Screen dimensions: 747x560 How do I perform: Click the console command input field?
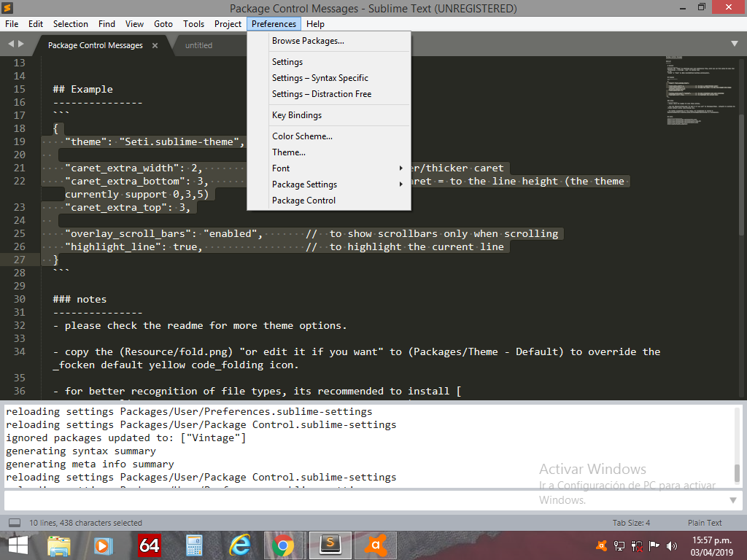tap(365, 500)
